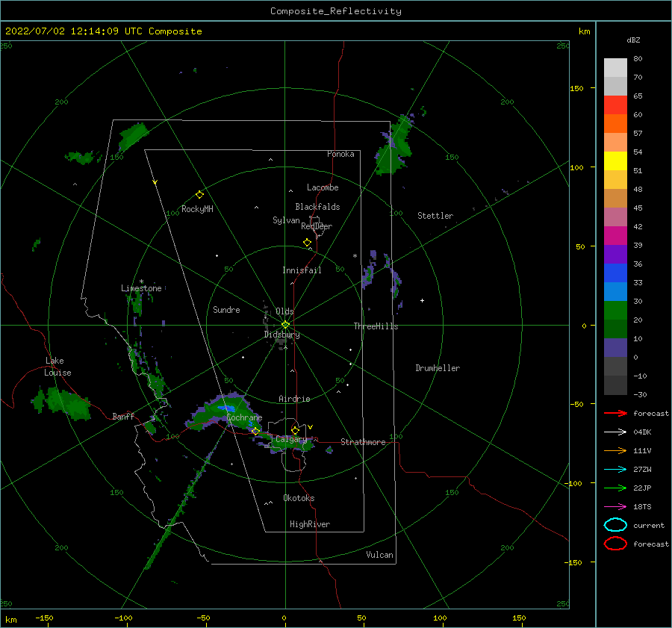Click the dBZ legend heading
The height and width of the screenshot is (628, 672).
633,40
